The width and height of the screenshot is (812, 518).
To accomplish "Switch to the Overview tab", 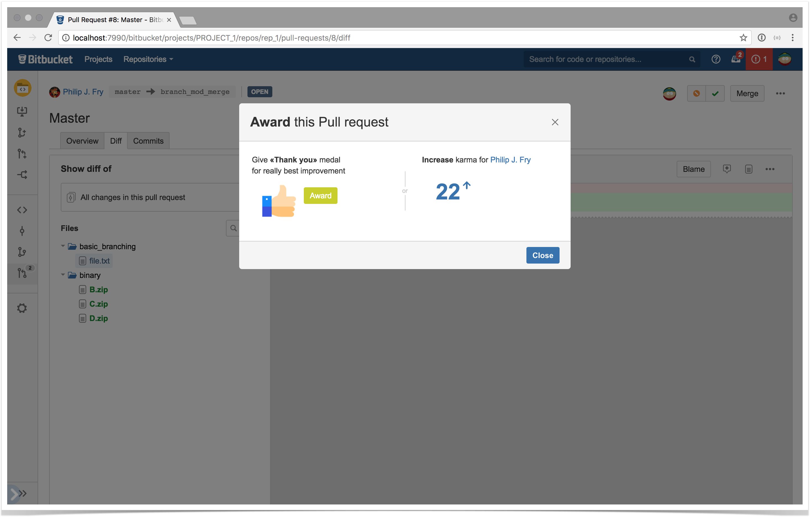I will [82, 141].
